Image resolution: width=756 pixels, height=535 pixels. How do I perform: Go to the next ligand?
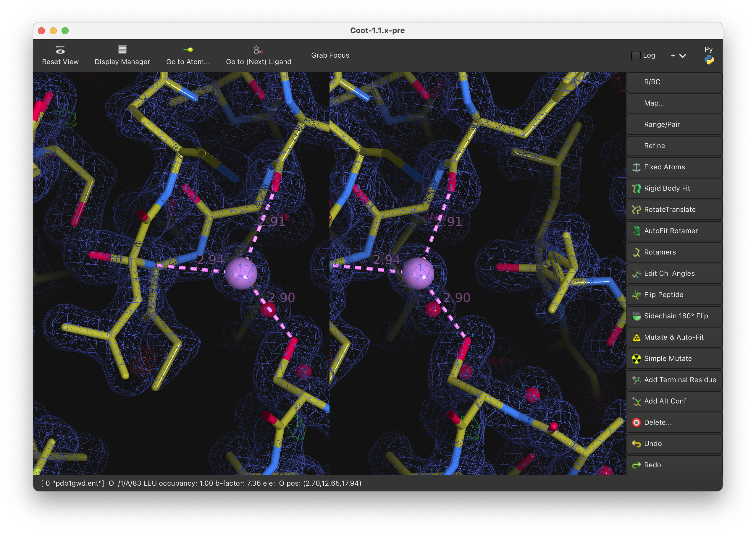pos(259,55)
